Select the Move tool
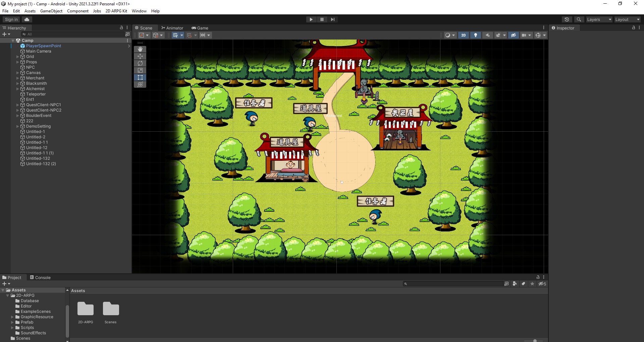The image size is (644, 342). click(x=140, y=56)
